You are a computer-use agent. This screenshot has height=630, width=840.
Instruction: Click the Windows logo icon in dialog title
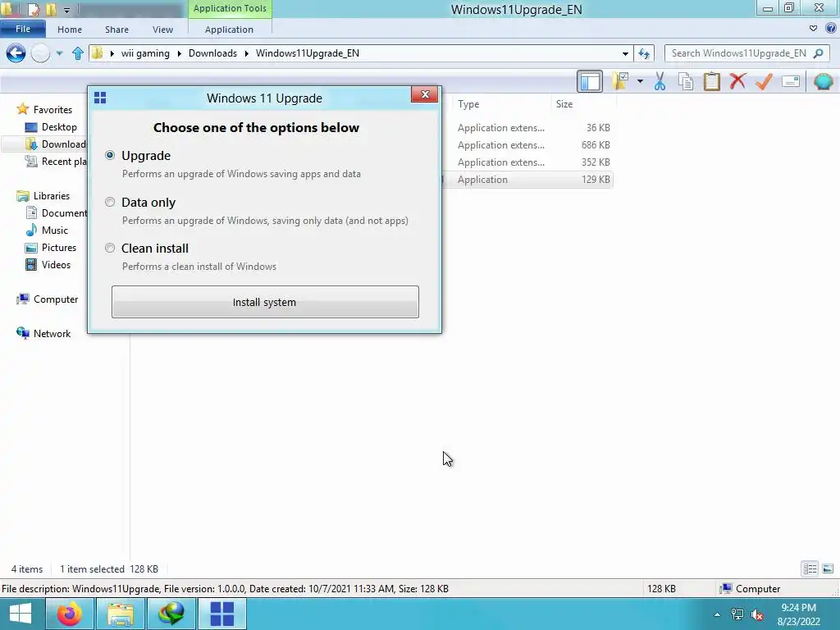(100, 98)
